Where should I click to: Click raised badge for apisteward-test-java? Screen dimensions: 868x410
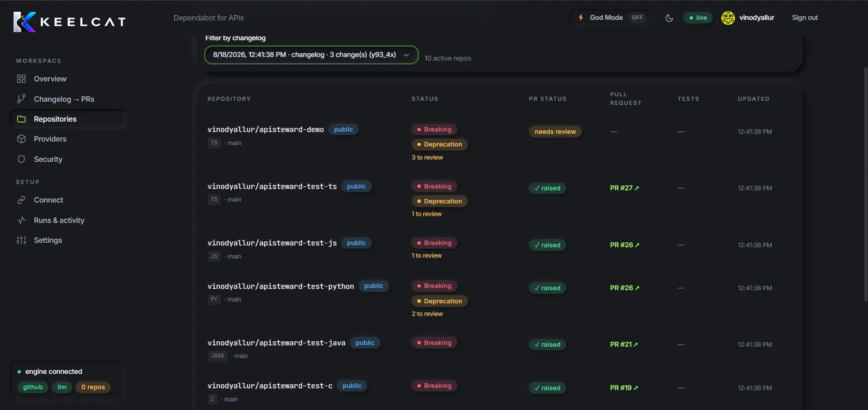click(x=548, y=344)
